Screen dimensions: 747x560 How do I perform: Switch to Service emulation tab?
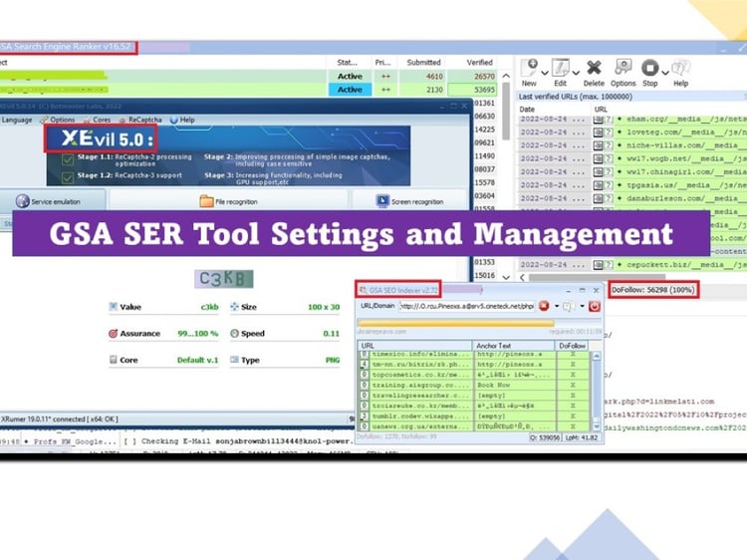coord(52,201)
